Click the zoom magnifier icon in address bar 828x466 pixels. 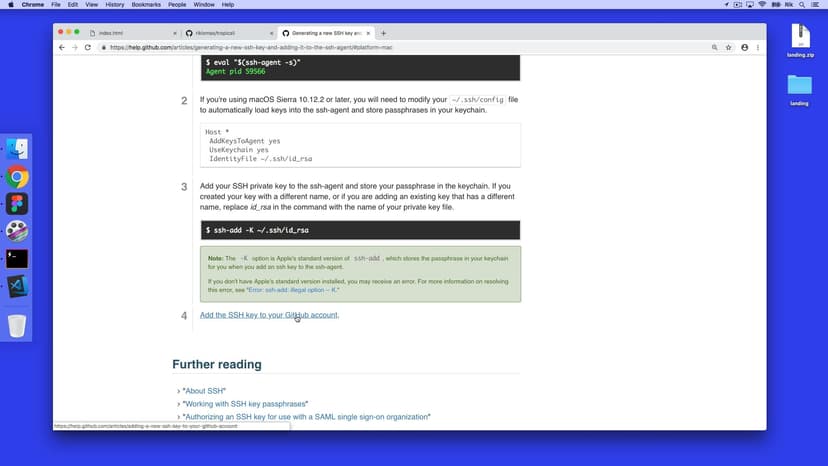click(714, 47)
